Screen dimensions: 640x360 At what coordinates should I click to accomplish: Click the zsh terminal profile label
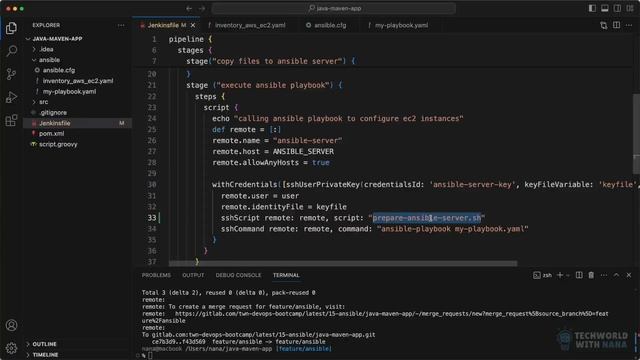[x=542, y=276]
